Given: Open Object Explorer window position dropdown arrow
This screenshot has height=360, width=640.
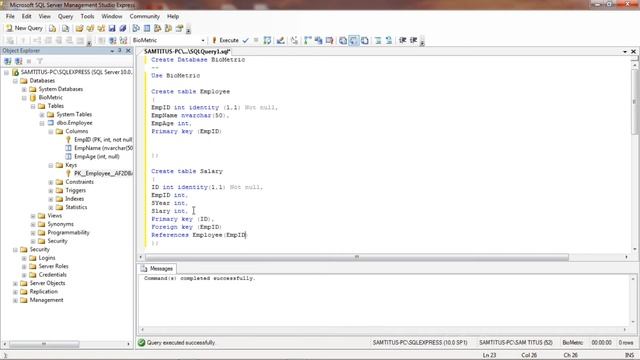Looking at the screenshot, I should (x=112, y=51).
